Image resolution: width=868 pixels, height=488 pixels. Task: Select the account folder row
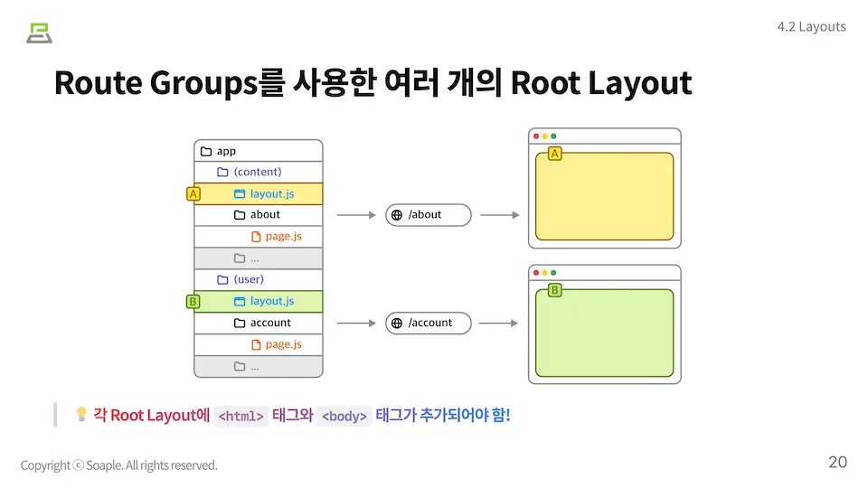coord(259,324)
